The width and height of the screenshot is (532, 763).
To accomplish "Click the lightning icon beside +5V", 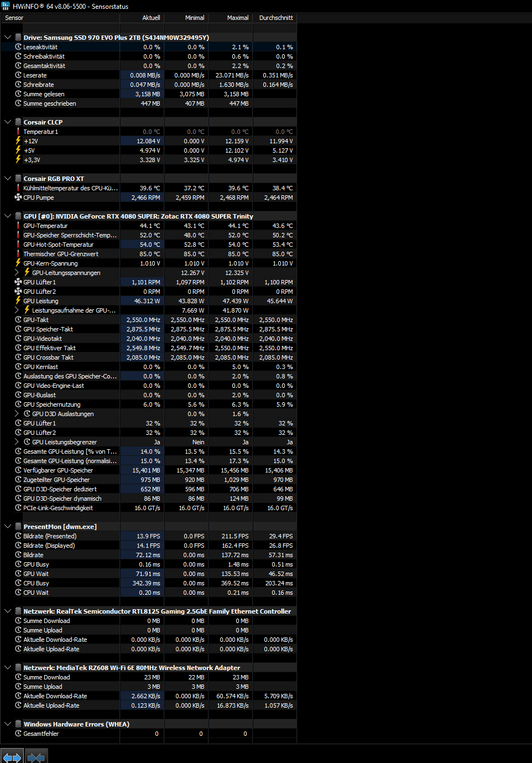I will pos(18,150).
